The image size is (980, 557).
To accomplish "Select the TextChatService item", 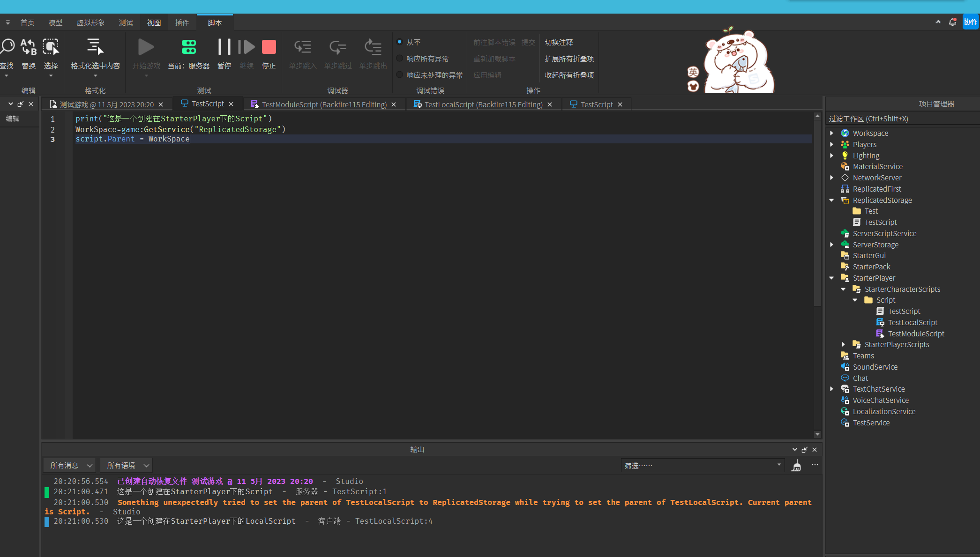I will tap(879, 389).
